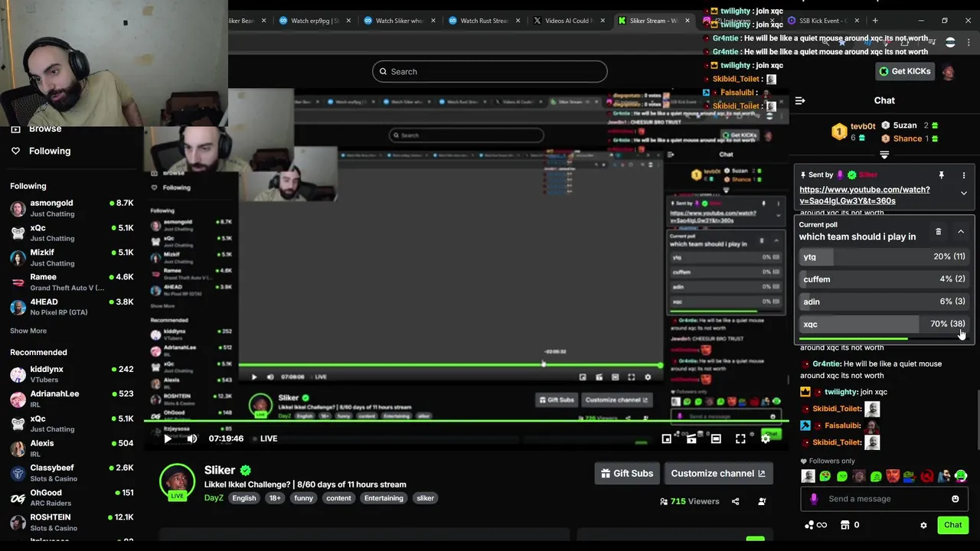The image size is (980, 551).
Task: Click Sliker channel avatar
Action: [178, 482]
